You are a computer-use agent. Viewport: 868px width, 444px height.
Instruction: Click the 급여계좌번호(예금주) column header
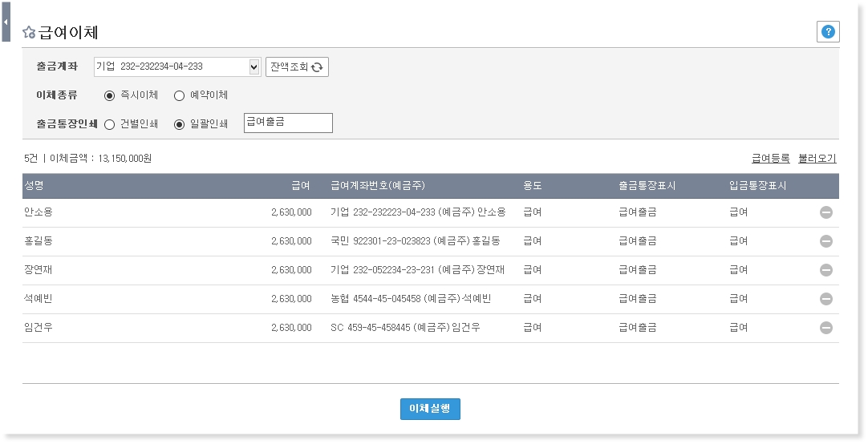(x=377, y=186)
